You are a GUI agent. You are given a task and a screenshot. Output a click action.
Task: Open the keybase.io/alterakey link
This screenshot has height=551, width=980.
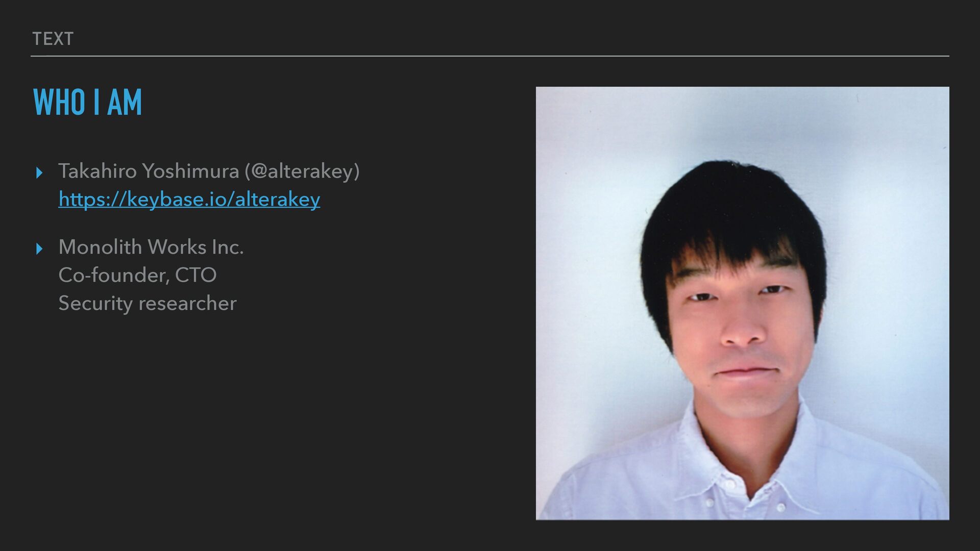(x=189, y=199)
